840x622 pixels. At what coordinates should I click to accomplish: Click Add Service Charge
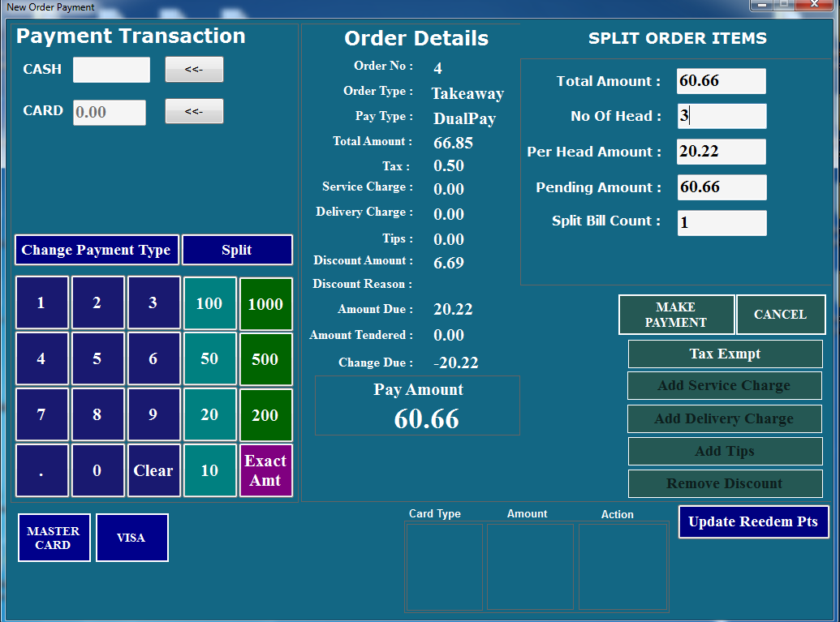pos(725,386)
